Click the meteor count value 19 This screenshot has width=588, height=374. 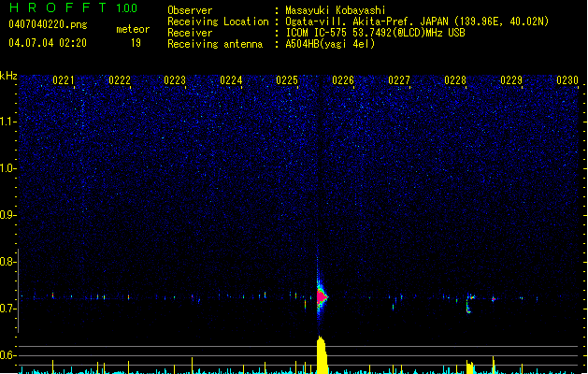[136, 43]
